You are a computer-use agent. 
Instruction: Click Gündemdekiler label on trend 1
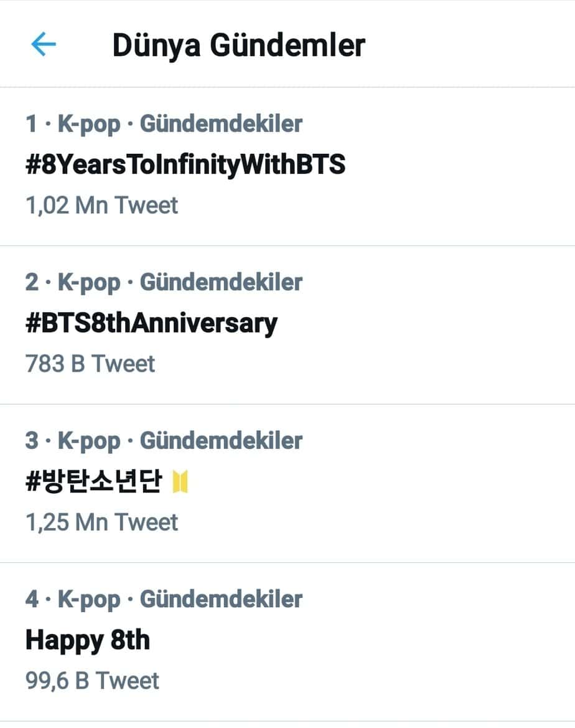click(221, 124)
